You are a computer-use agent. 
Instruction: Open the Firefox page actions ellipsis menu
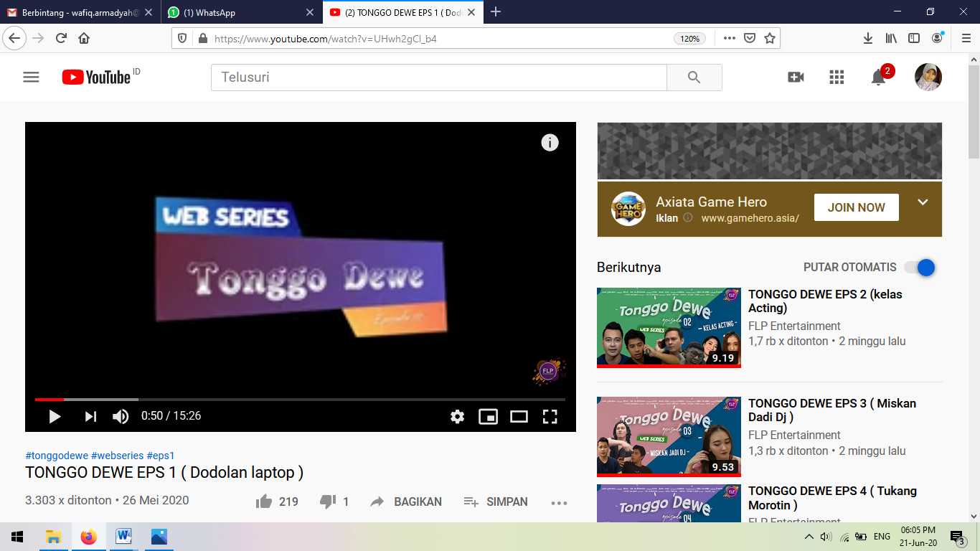pos(729,38)
